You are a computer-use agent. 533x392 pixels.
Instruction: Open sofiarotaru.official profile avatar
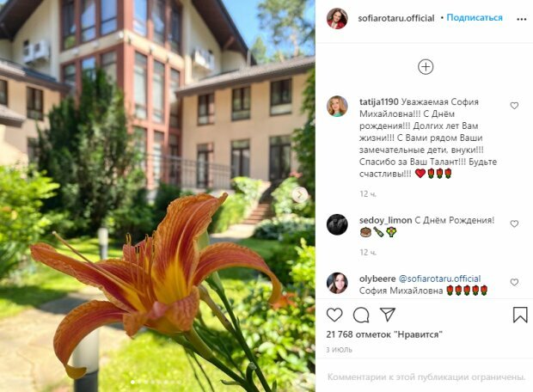337,18
